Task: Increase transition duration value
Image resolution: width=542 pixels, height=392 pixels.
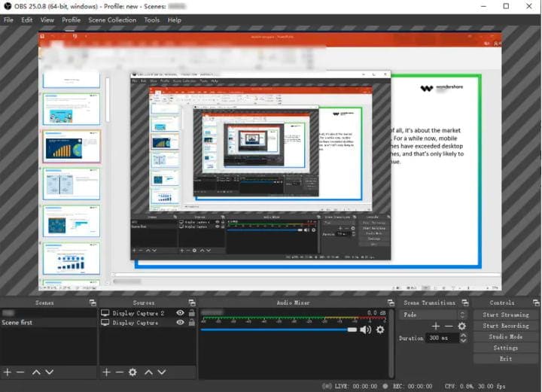Action: point(463,336)
